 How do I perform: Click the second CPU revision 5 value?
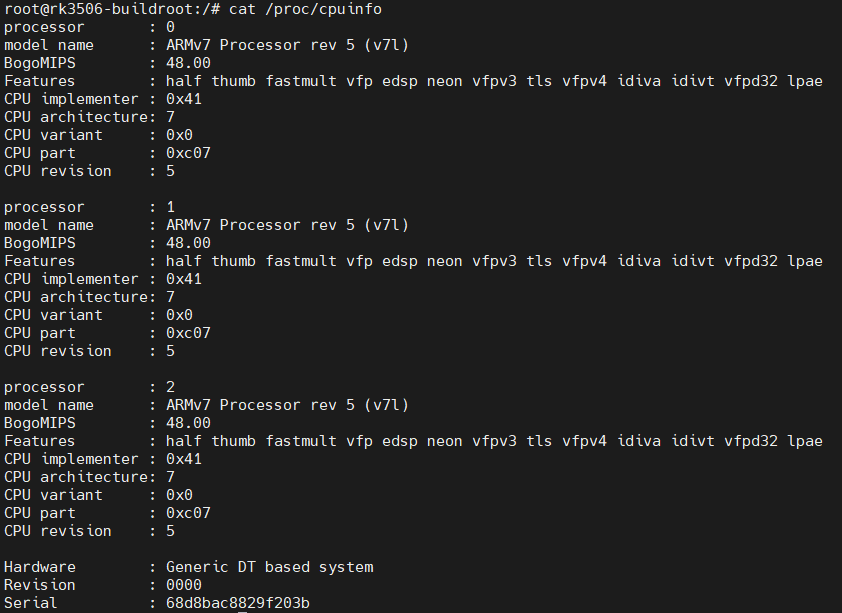click(170, 351)
